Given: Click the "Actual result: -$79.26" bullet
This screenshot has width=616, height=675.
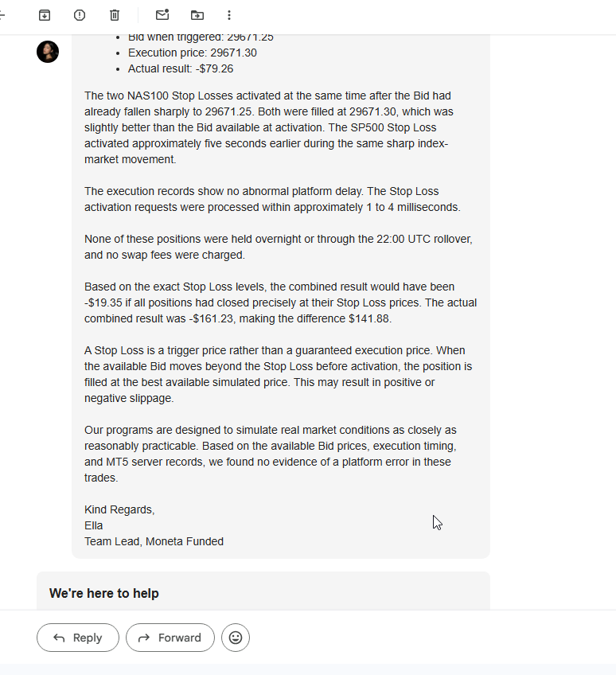Looking at the screenshot, I should pos(181,68).
